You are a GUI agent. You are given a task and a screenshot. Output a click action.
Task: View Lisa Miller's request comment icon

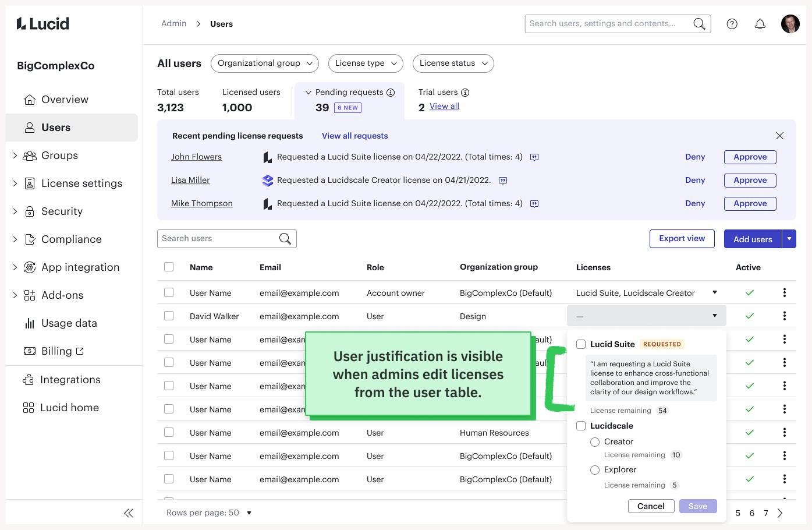[503, 181]
